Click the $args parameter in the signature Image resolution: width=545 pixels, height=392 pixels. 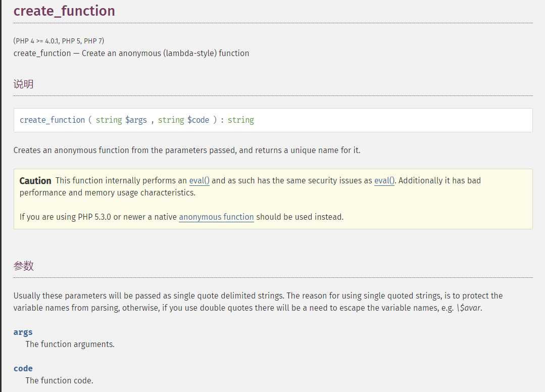pos(136,120)
